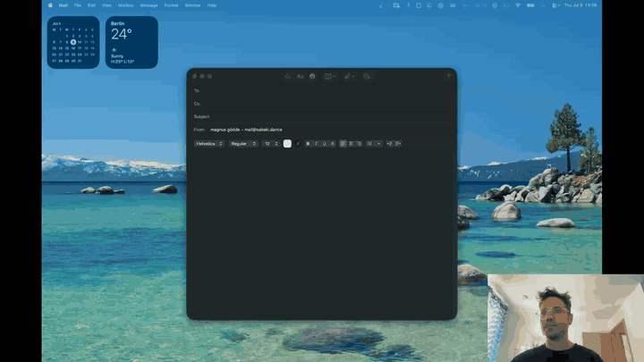Image resolution: width=644 pixels, height=362 pixels.
Task: Toggle underline formatting
Action: [325, 144]
